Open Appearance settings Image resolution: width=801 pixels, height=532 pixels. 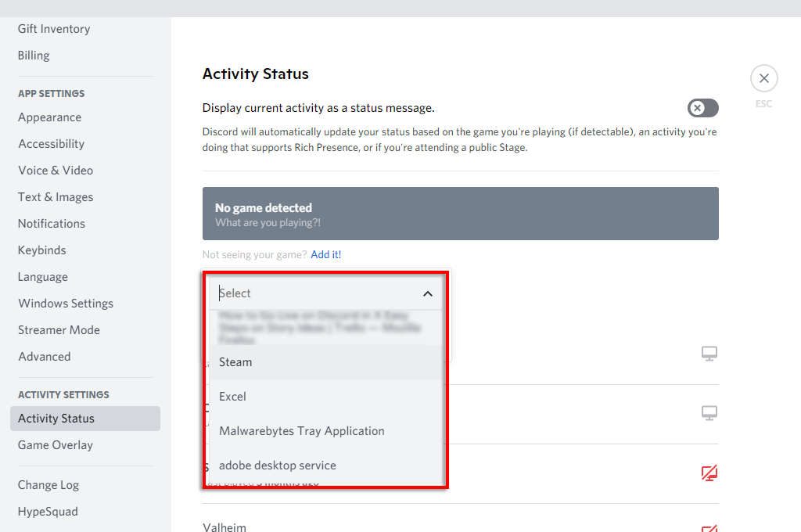click(x=50, y=117)
